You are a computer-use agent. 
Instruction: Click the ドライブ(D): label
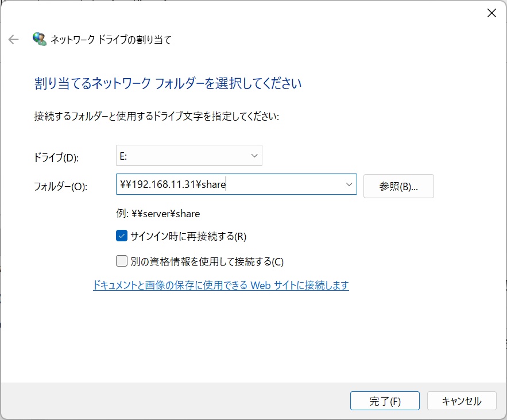(56, 157)
